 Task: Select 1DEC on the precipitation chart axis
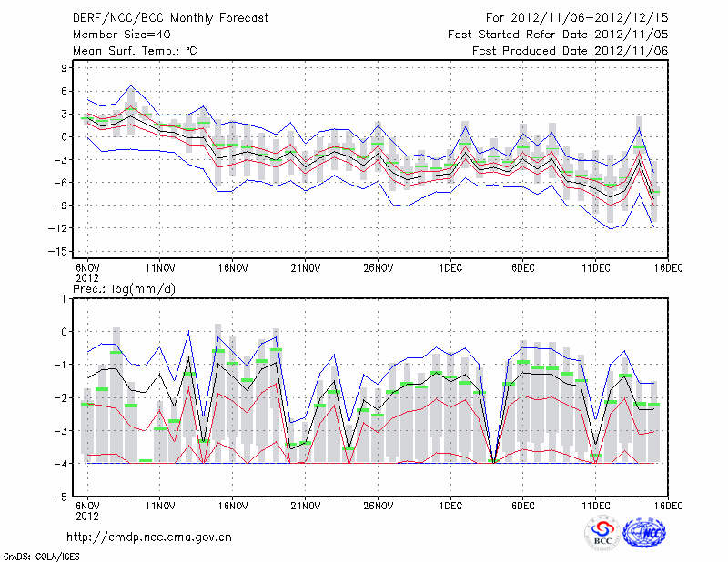[450, 505]
